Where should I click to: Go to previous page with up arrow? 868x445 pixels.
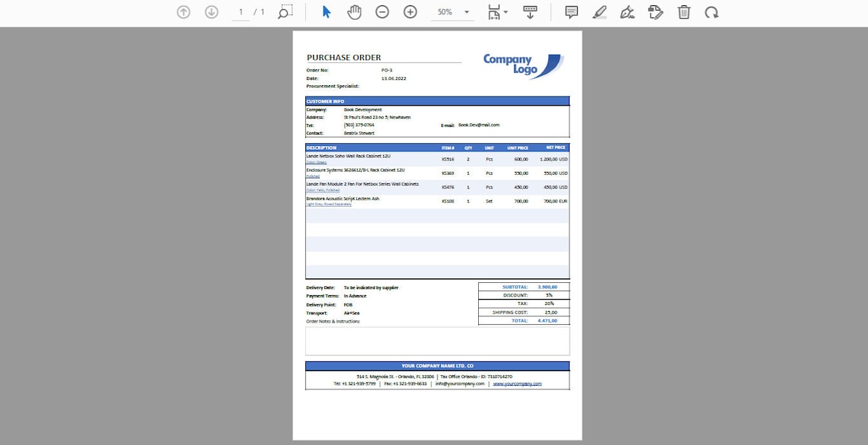(x=183, y=12)
